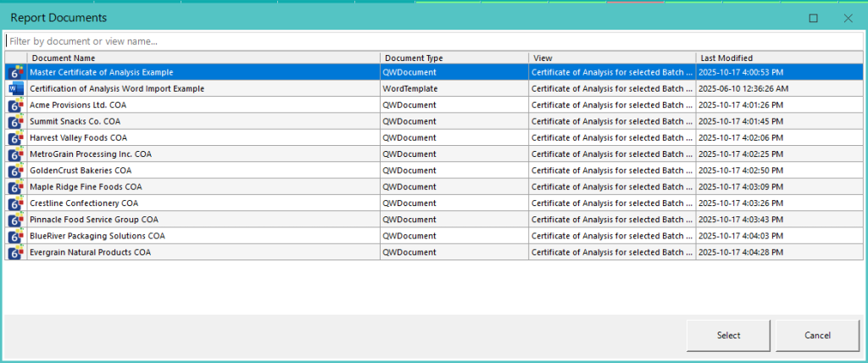Viewport: 868px width, 363px height.
Task: Click the document icon for Acme Provisions Ltd. COA
Action: 15,105
